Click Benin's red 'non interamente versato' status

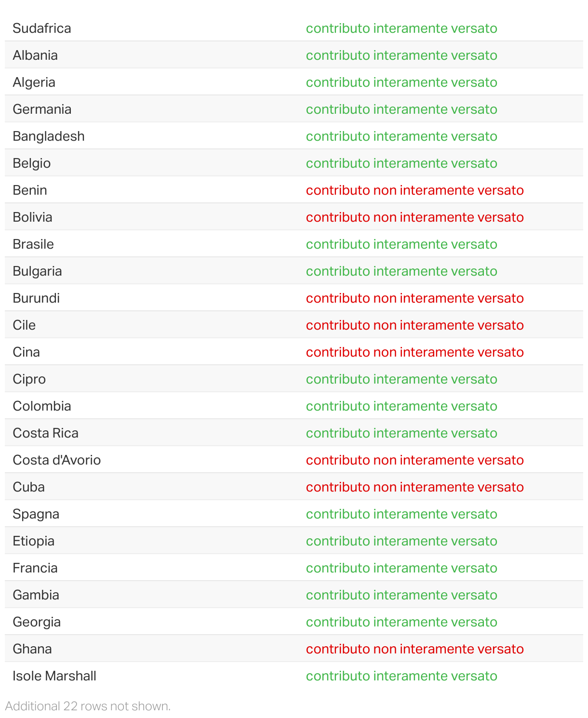click(414, 190)
